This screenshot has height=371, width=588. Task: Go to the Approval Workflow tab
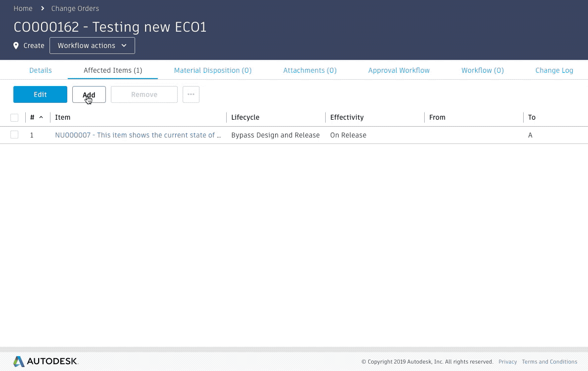click(399, 70)
